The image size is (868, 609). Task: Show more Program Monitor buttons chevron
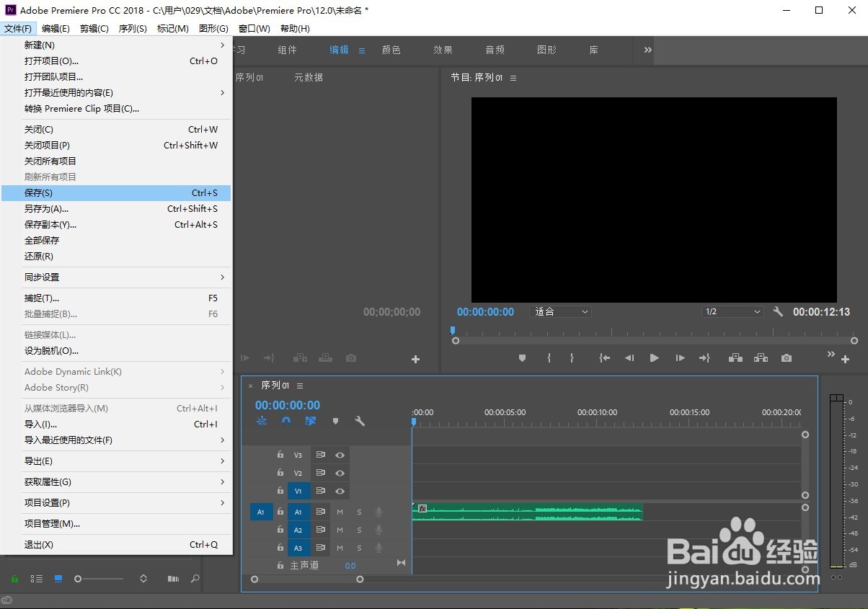pyautogui.click(x=831, y=354)
